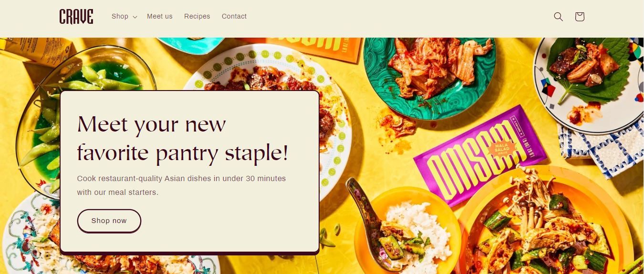Go to the Meet us page

[x=160, y=16]
